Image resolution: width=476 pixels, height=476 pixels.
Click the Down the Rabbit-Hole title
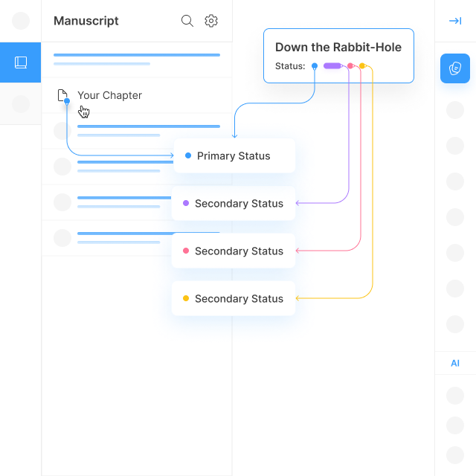click(338, 48)
